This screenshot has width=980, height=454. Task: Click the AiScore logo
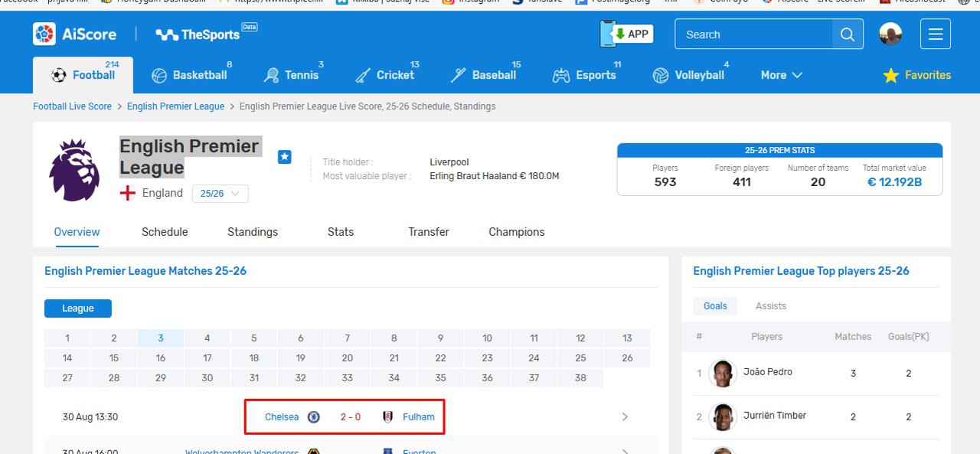click(x=77, y=34)
